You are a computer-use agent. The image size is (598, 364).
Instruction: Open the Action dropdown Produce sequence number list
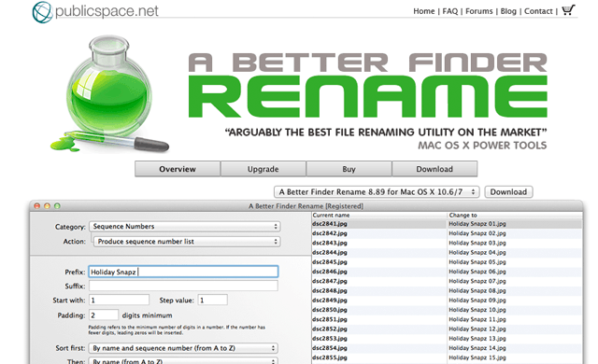187,242
